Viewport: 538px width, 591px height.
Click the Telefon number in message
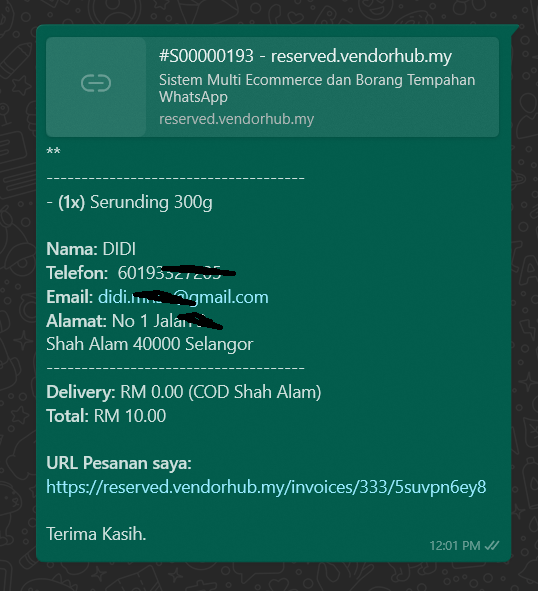pyautogui.click(x=176, y=273)
